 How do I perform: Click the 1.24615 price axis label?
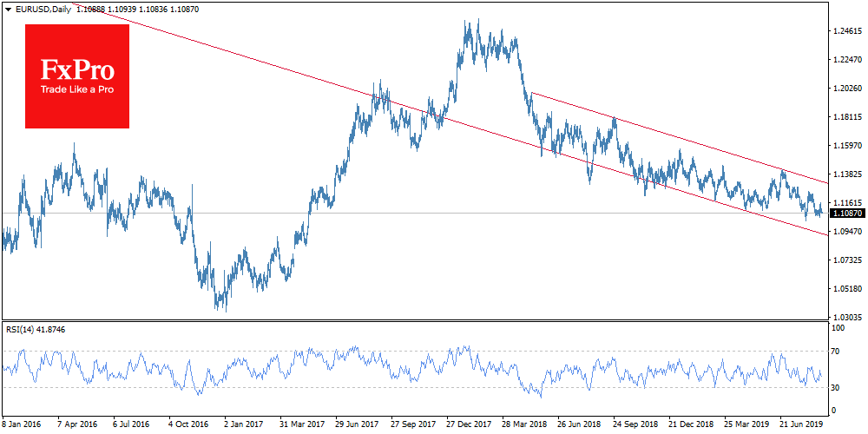[x=845, y=30]
